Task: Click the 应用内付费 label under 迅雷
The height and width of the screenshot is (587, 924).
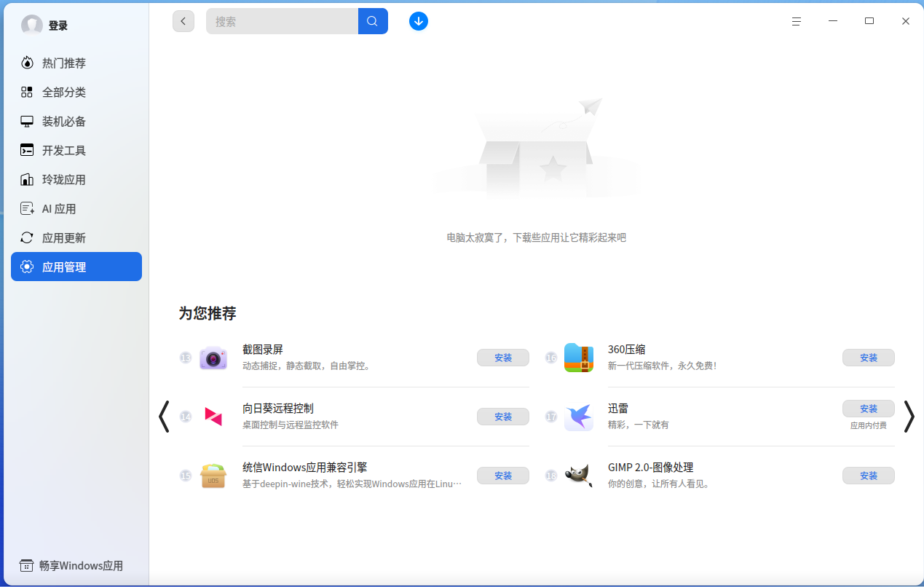Action: [869, 425]
